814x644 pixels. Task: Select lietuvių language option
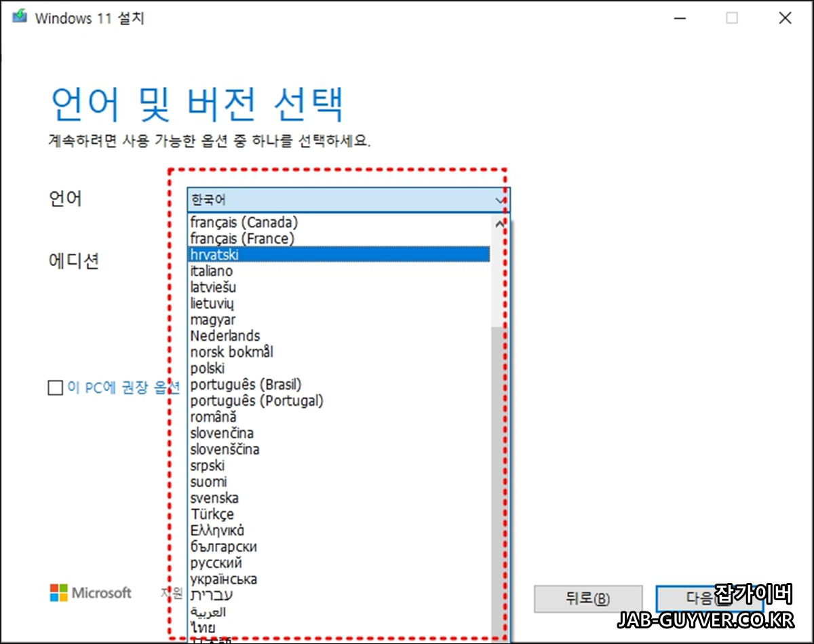(x=339, y=303)
